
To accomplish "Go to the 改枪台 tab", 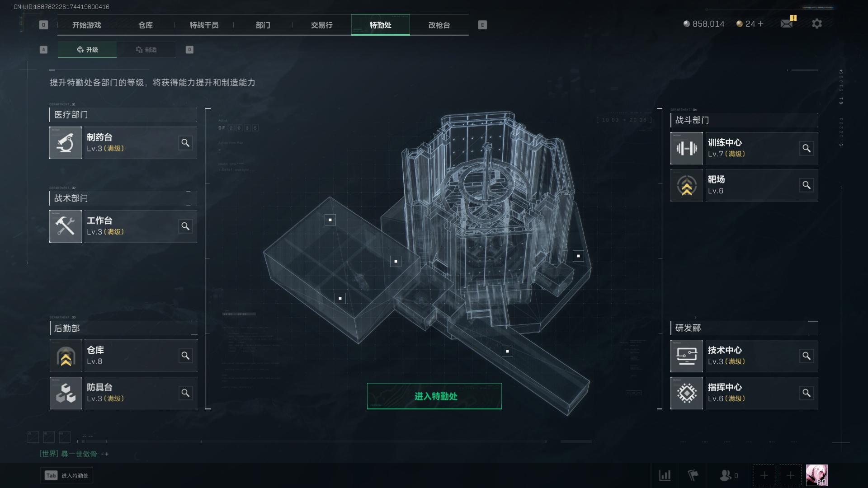I will [x=439, y=25].
